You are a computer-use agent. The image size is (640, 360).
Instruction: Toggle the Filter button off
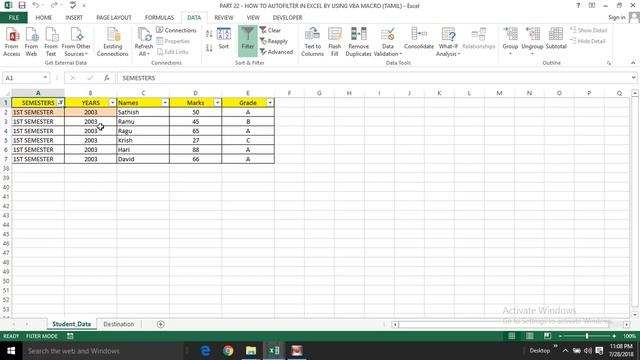247,40
